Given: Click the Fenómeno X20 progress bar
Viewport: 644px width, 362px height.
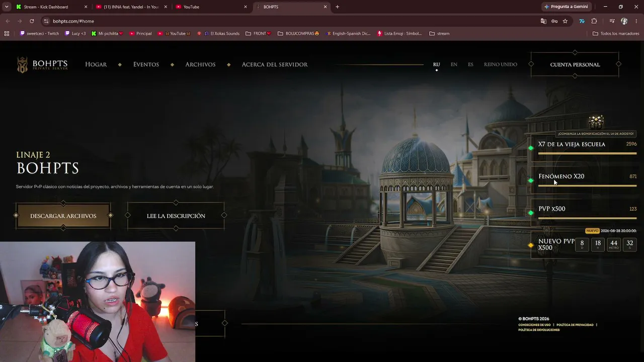Looking at the screenshot, I should [x=587, y=186].
